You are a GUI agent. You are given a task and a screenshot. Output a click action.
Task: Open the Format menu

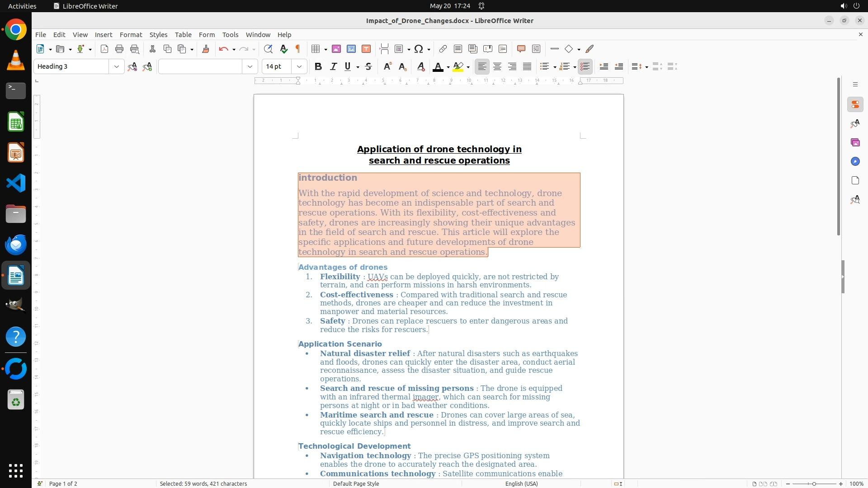[131, 34]
